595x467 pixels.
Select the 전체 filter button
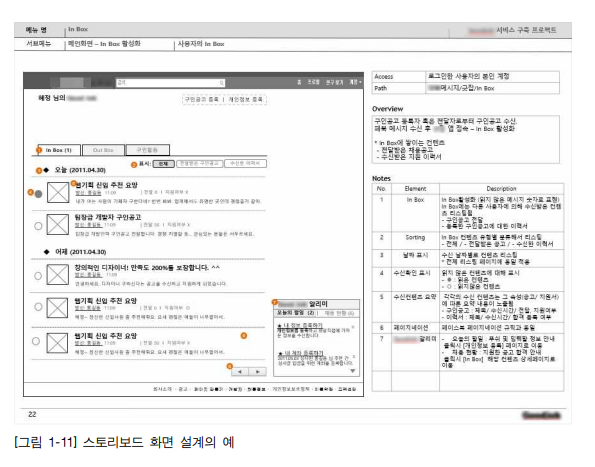pyautogui.click(x=164, y=164)
